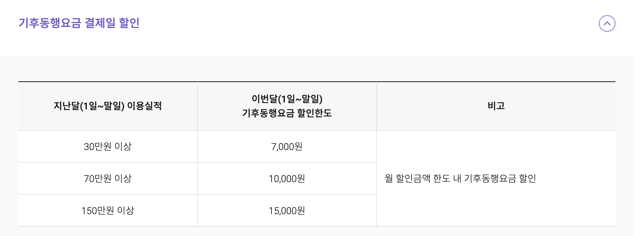Select the 70만원 이상 table cell
The height and width of the screenshot is (236, 644).
pos(108,178)
